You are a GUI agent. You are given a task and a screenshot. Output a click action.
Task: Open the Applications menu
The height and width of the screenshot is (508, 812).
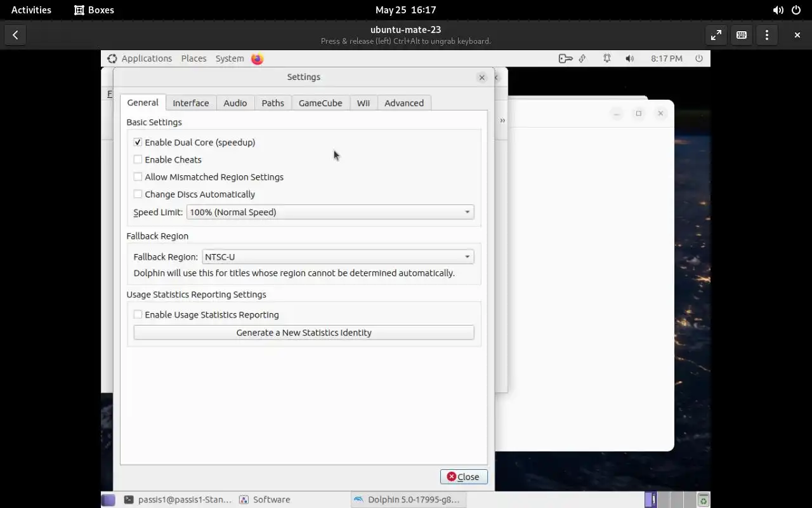[x=147, y=58]
